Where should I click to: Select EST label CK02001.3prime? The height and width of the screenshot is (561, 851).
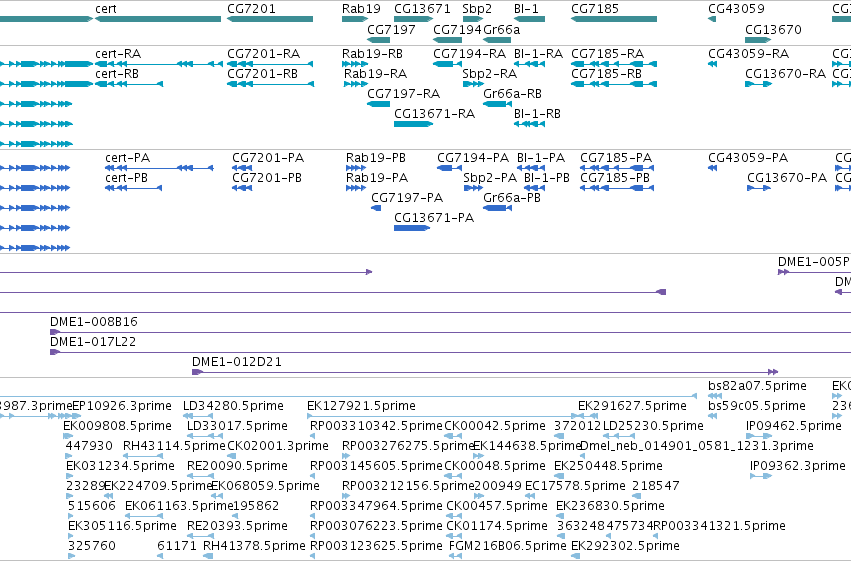tap(278, 446)
